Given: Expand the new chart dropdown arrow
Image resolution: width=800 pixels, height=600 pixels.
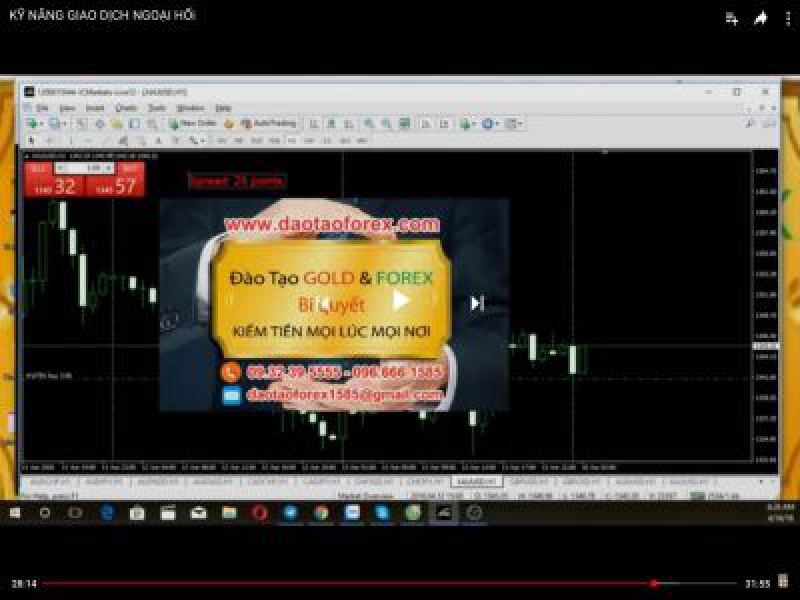Looking at the screenshot, I should [x=41, y=124].
